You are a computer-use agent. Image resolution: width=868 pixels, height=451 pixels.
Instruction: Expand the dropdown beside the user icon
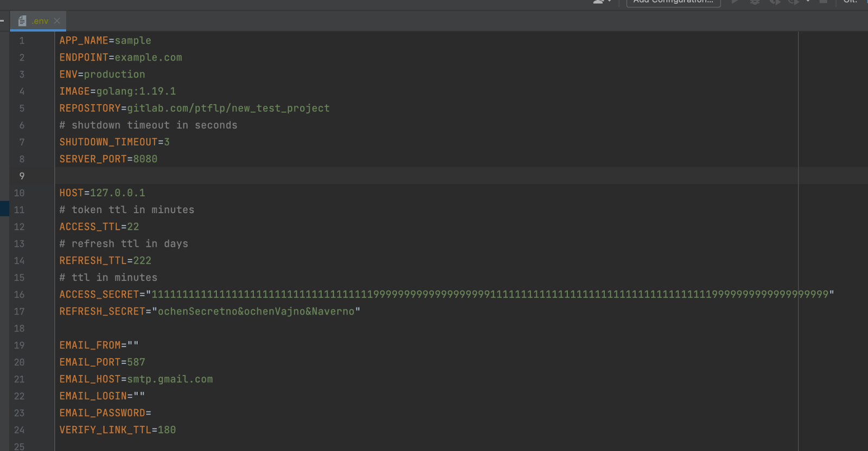tap(610, 2)
